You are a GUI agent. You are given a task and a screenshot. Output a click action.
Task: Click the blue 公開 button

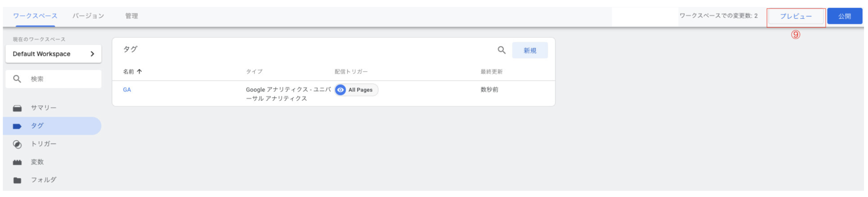click(844, 16)
